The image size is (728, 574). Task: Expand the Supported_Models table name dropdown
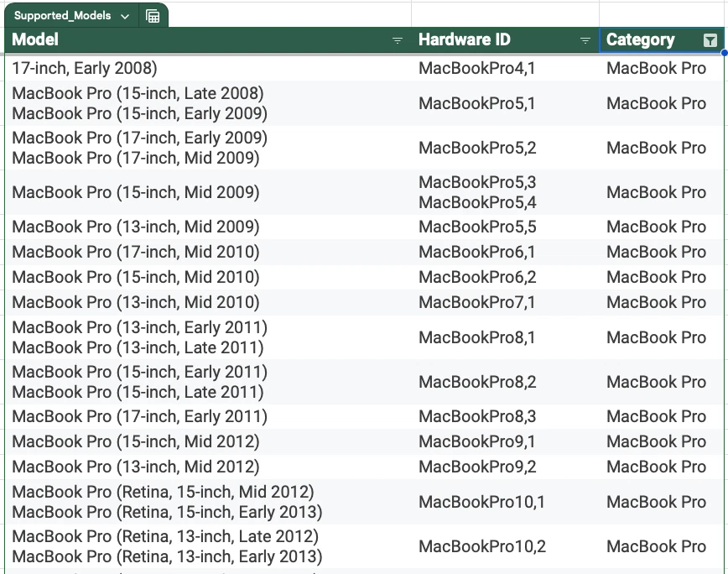[124, 16]
